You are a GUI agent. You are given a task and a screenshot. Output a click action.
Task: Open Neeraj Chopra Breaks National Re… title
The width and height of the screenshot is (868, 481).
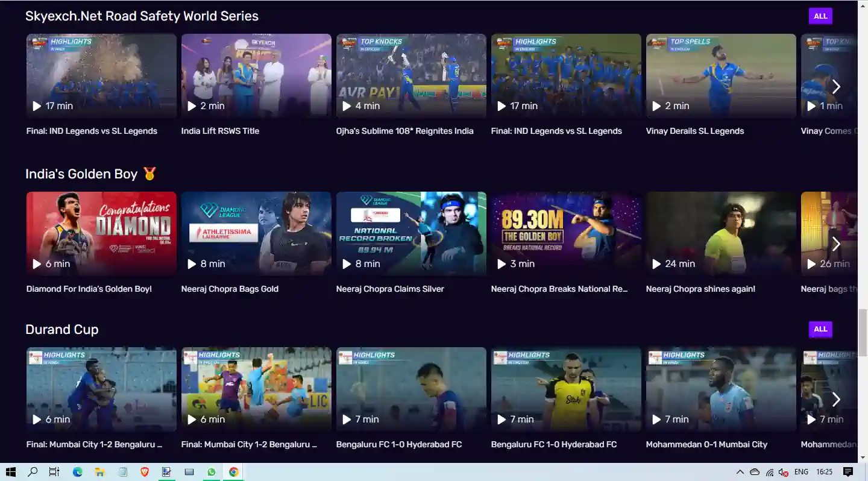coord(559,289)
